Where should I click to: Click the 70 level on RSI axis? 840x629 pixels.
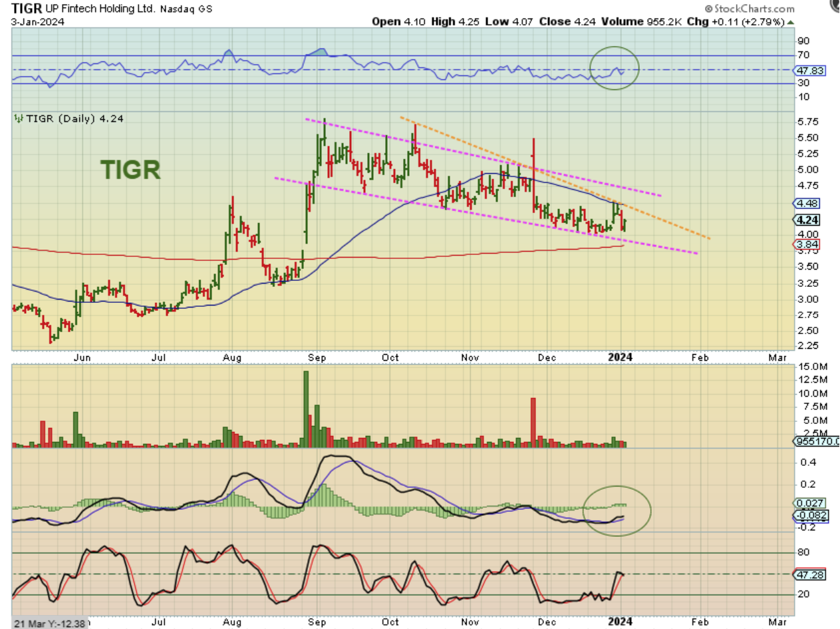(x=803, y=55)
